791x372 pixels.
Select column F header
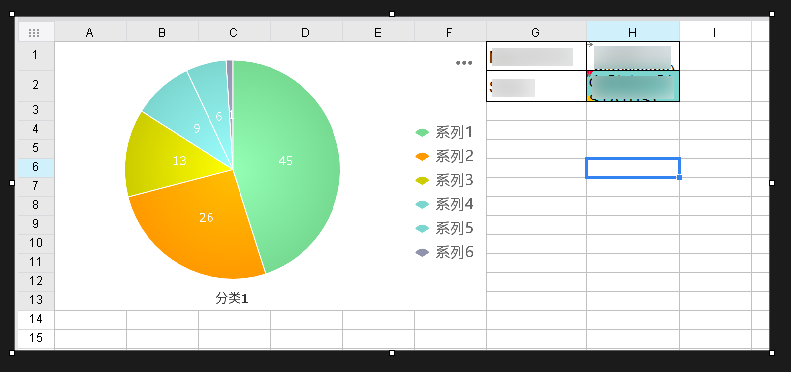click(x=450, y=32)
